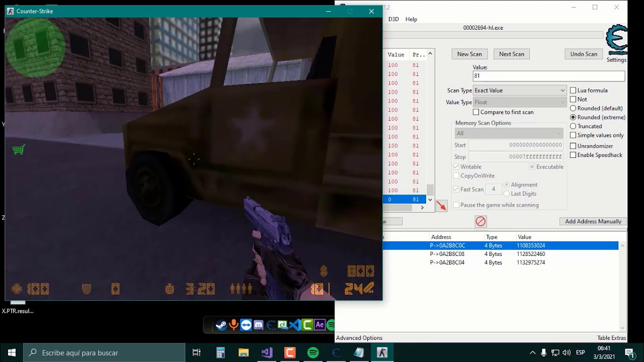Enable Simple values only checkbox

click(x=573, y=135)
